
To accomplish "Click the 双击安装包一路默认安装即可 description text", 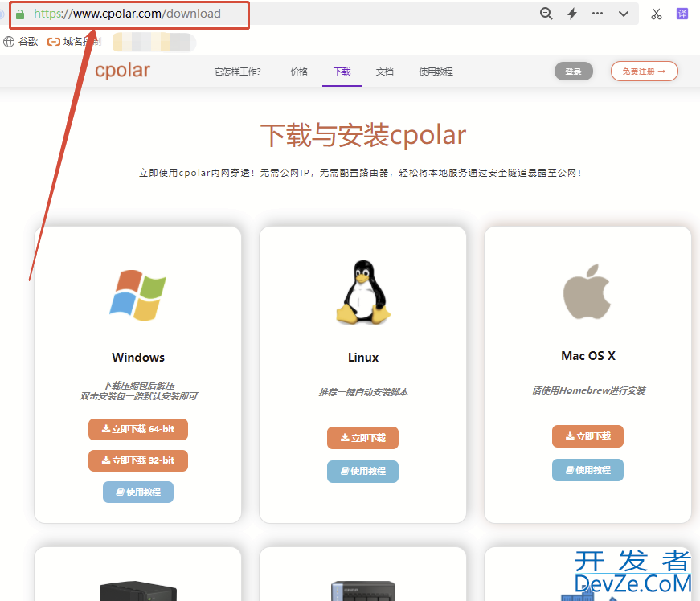I will pyautogui.click(x=138, y=396).
